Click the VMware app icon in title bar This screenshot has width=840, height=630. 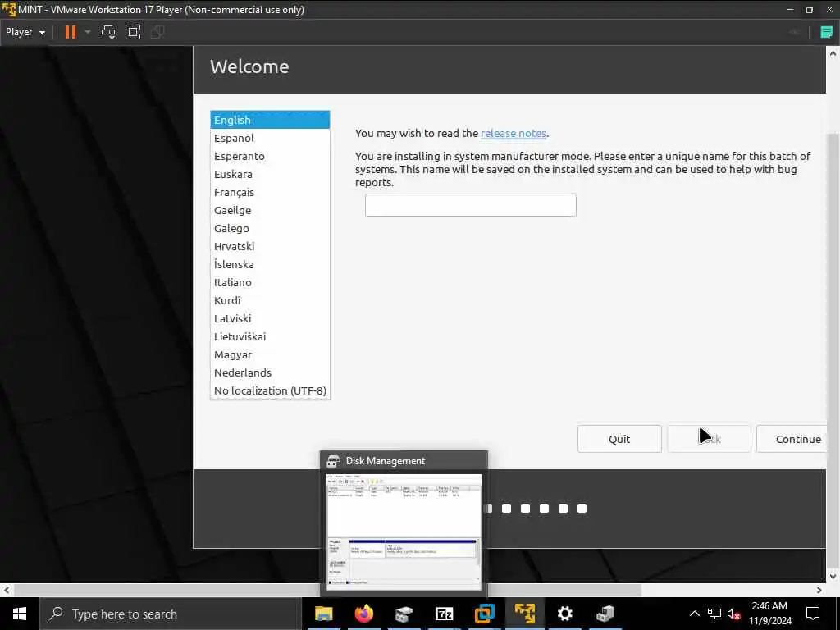(8, 10)
